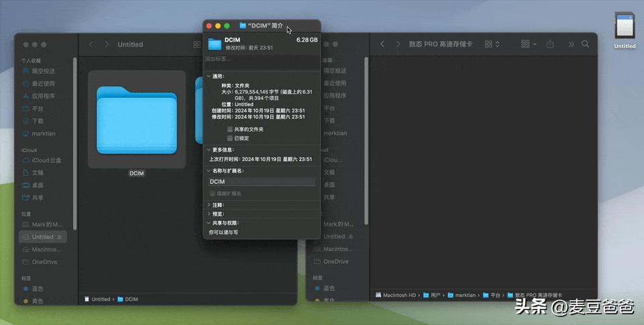Open 应用程序 in Untitled window sidebar
644x325 pixels.
[43, 96]
